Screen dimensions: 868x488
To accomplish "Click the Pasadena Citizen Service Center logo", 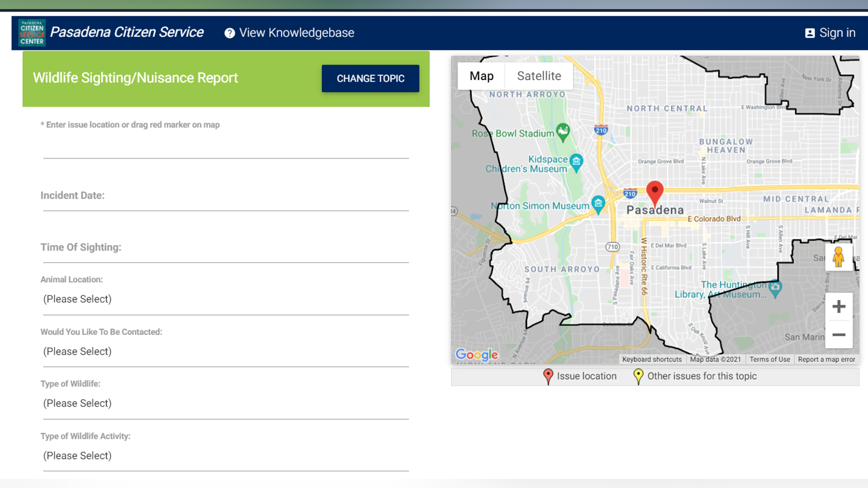I will click(31, 33).
